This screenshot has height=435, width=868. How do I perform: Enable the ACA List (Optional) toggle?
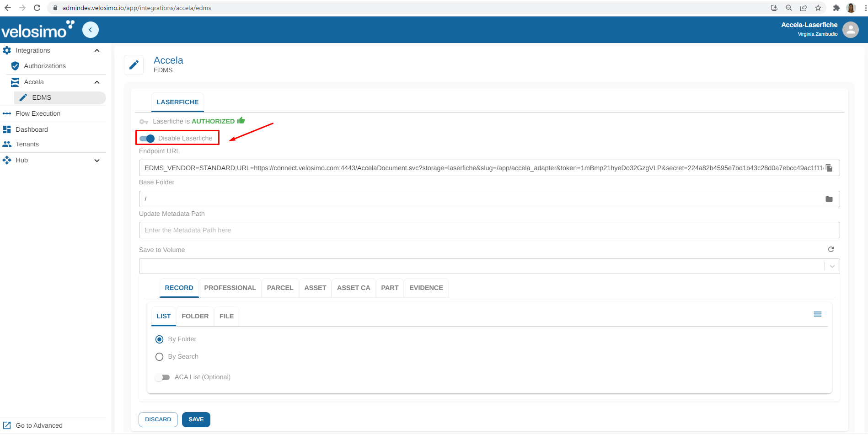pos(162,377)
